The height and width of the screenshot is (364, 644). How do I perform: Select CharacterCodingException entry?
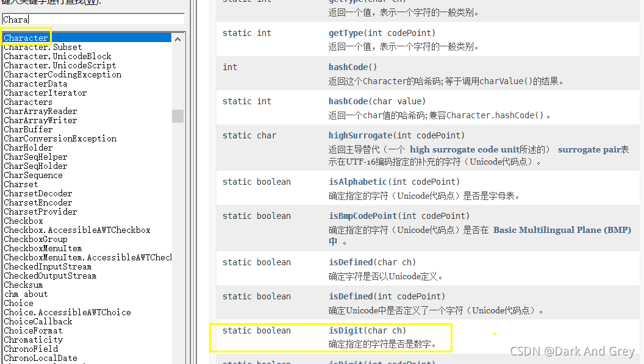tap(62, 74)
